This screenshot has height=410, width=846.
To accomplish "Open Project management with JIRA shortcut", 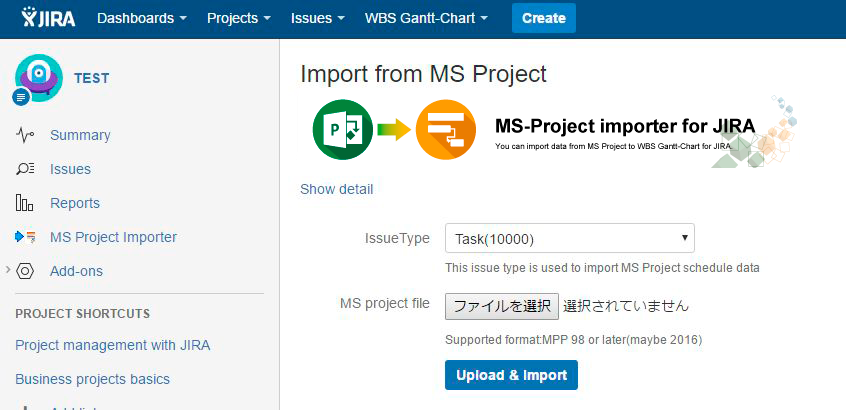I will [113, 345].
